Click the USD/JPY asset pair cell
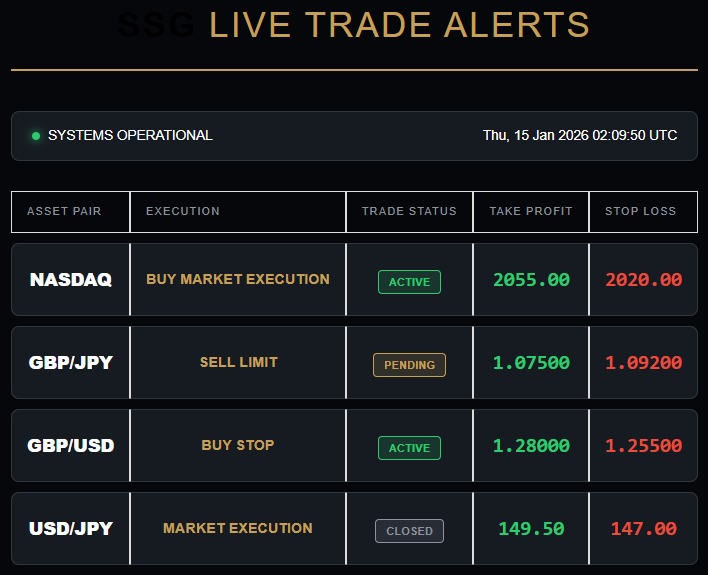The height and width of the screenshot is (575, 708). click(71, 529)
